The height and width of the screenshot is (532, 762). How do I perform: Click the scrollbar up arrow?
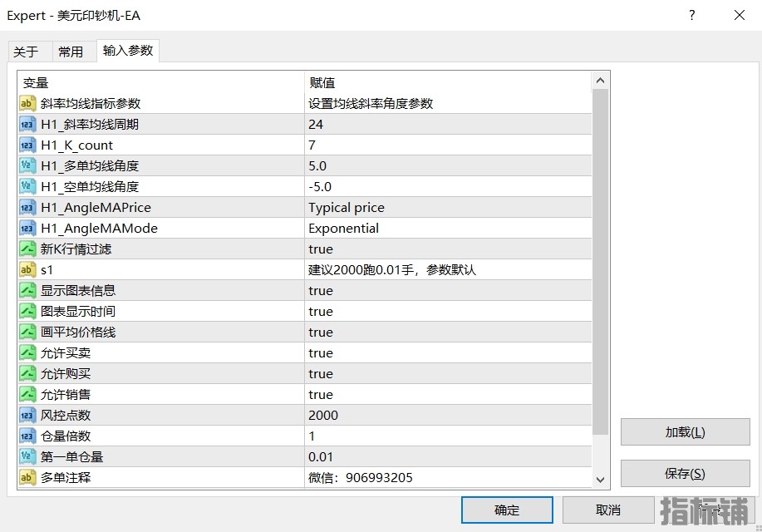601,81
